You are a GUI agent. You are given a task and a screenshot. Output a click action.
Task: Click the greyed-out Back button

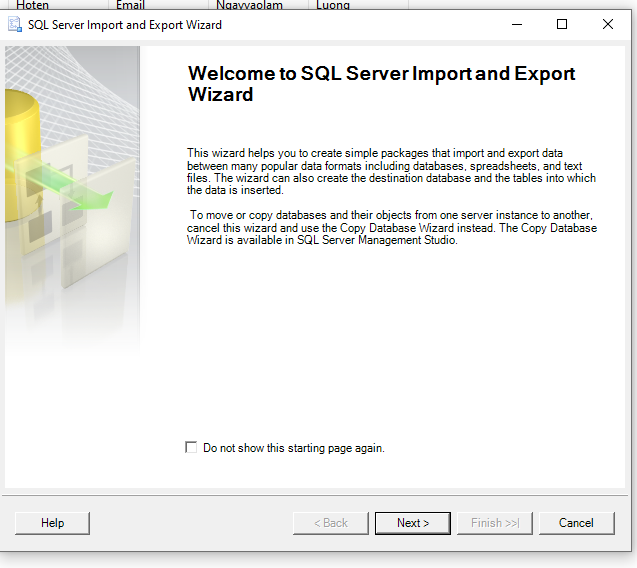pyautogui.click(x=330, y=523)
